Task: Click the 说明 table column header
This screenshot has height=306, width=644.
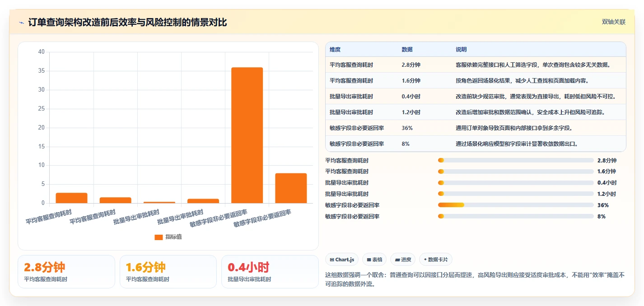Action: (x=461, y=49)
